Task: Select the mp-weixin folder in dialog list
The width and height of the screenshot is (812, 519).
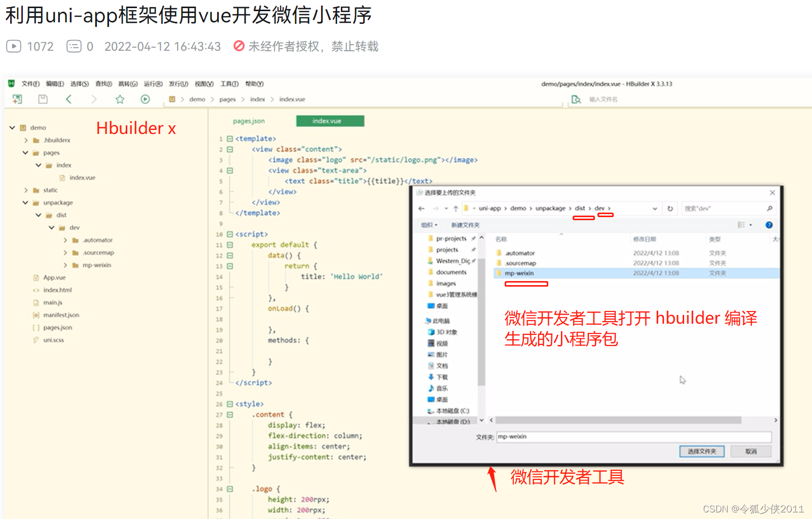Action: [x=637, y=273]
